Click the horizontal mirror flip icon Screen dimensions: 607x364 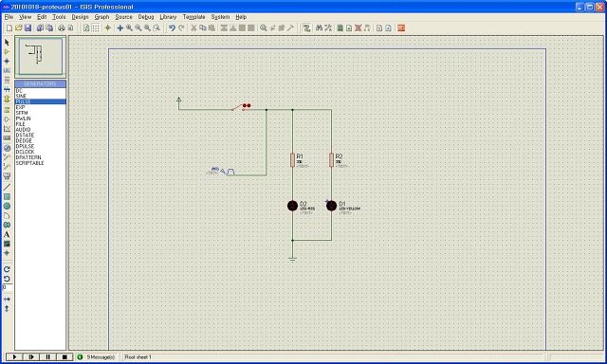click(7, 299)
